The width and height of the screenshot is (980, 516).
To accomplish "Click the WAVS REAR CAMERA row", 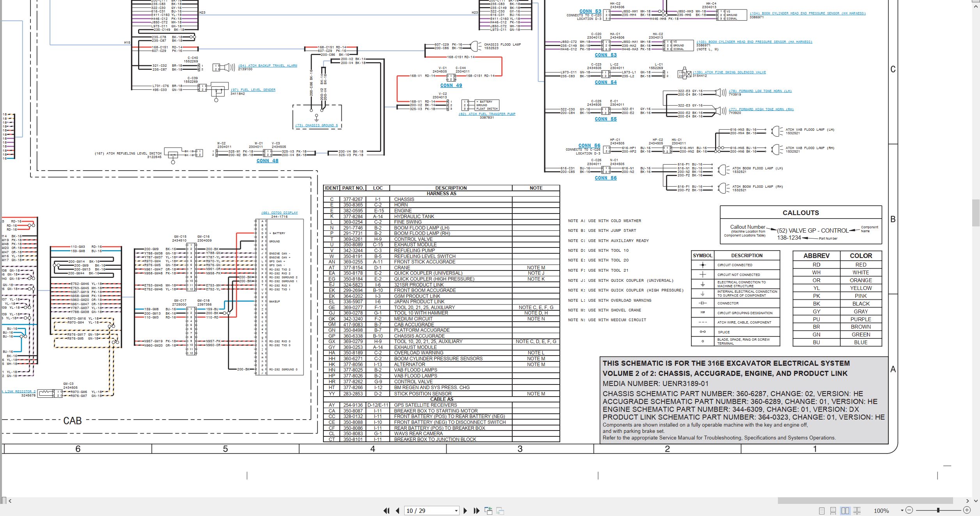I will click(x=441, y=434).
